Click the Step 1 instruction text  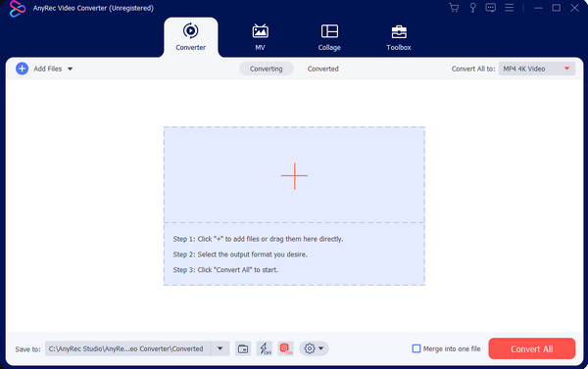[258, 239]
